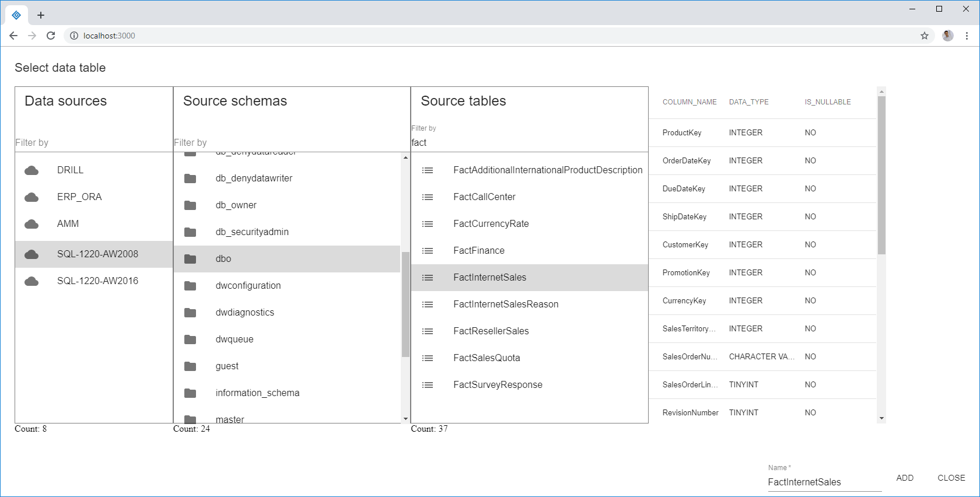Click the cloud icon beside ERP_ORA
Screen dimensions: 980x497
click(x=32, y=197)
